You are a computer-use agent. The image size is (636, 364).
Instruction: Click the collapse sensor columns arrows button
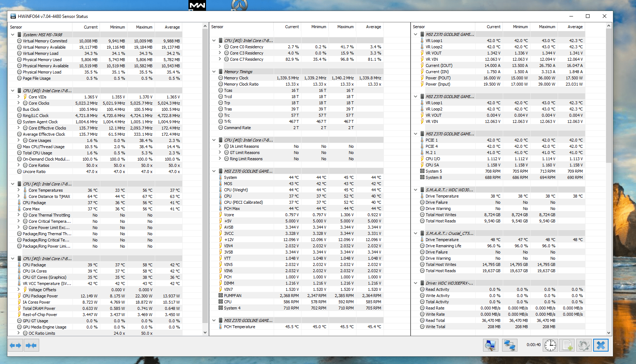point(31,345)
